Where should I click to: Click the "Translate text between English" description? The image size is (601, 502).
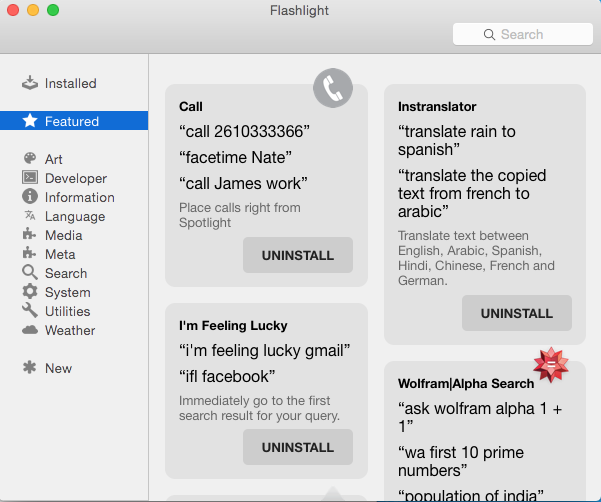(x=476, y=258)
